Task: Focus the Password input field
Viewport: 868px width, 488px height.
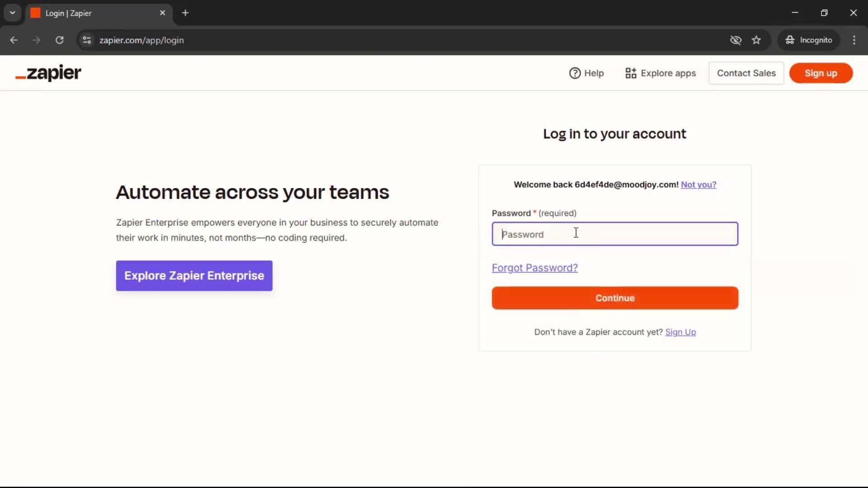Action: (x=615, y=234)
